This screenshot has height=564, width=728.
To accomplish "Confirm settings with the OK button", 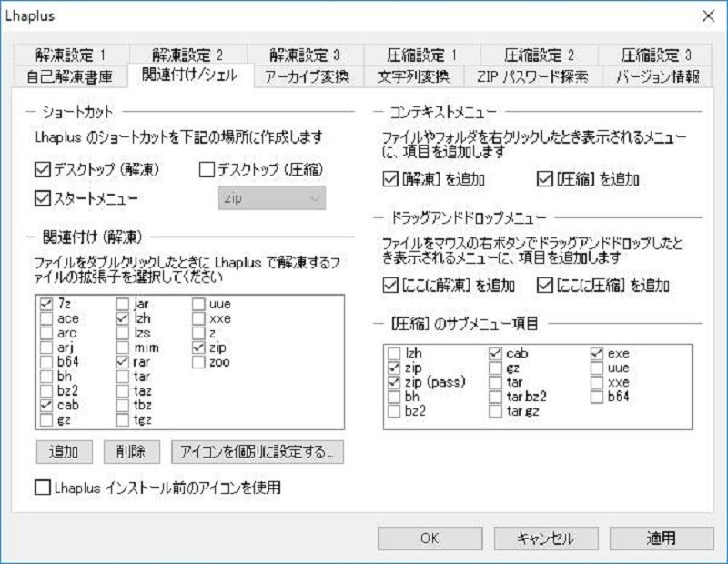I will [430, 539].
